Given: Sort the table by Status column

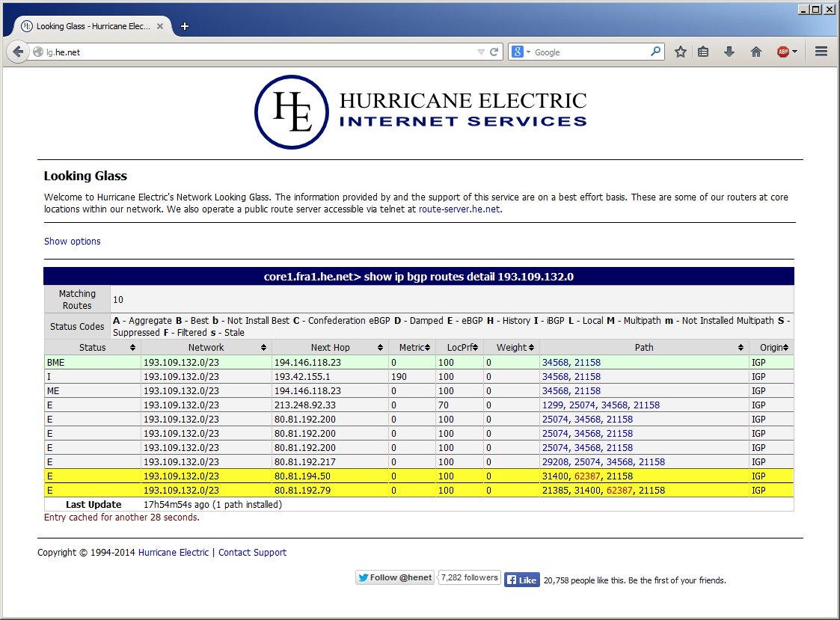Looking at the screenshot, I should 93,347.
